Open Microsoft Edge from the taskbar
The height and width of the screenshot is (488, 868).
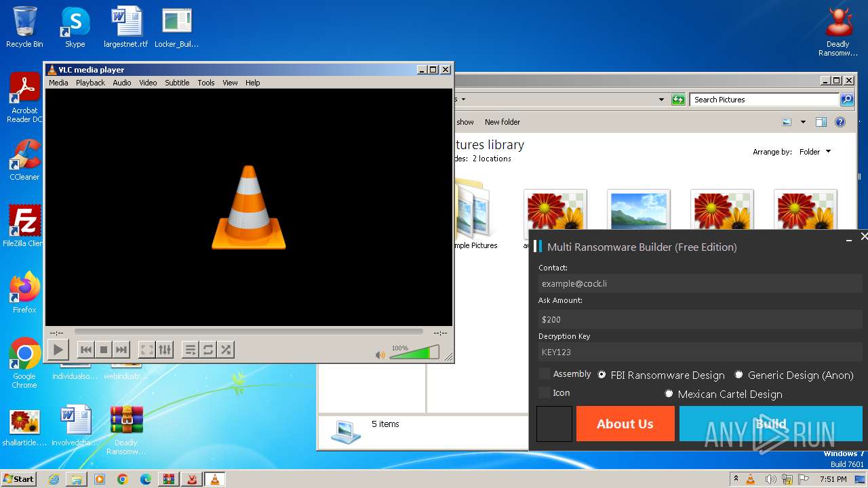pyautogui.click(x=146, y=479)
